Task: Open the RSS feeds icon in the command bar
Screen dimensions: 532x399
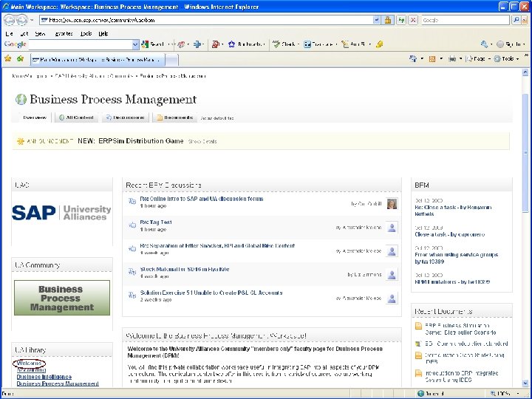Action: coord(432,58)
